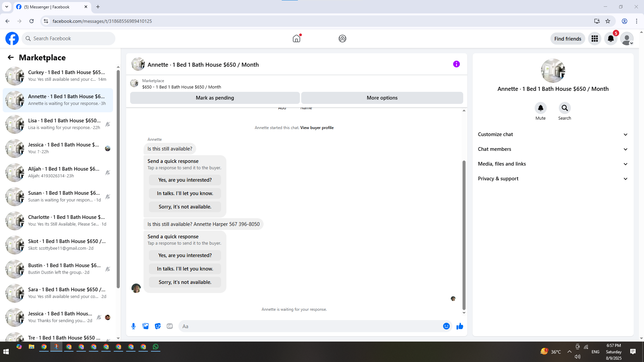
Task: Toggle conversation information panel icon
Action: point(456,64)
